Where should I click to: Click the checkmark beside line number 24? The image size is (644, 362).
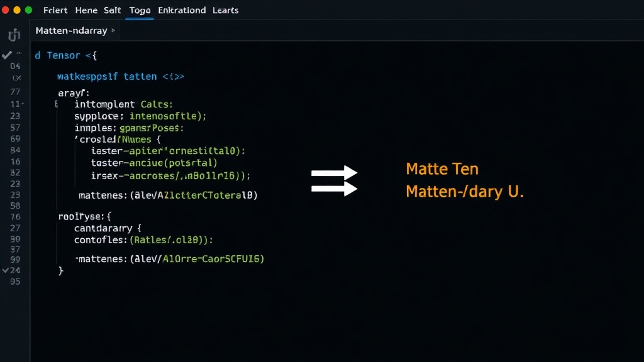[5, 270]
